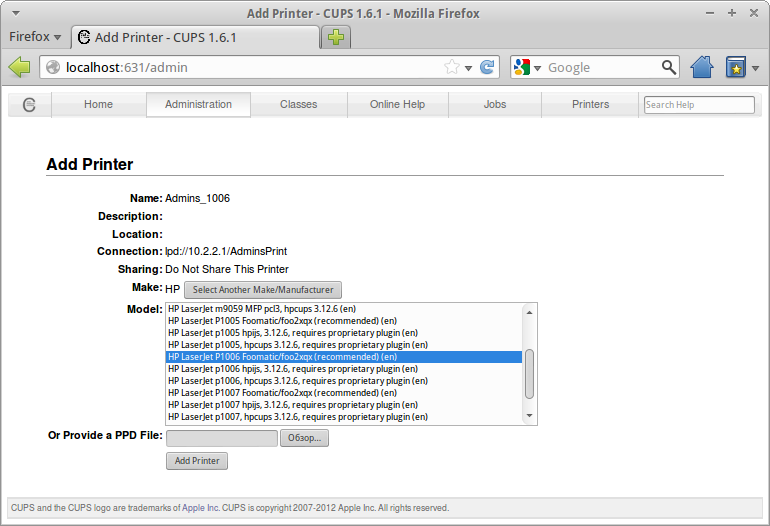Image resolution: width=770 pixels, height=526 pixels.
Task: Open URL history dropdown arrow
Action: click(468, 68)
